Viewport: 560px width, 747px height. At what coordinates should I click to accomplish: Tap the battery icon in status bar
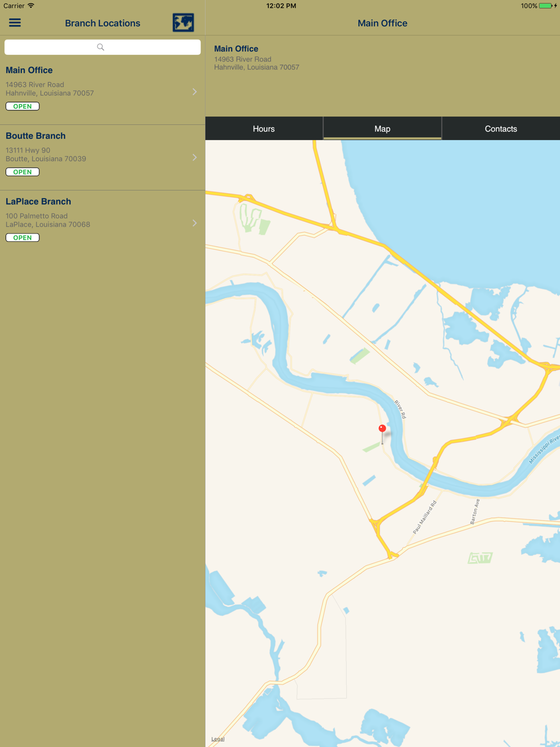click(x=545, y=6)
